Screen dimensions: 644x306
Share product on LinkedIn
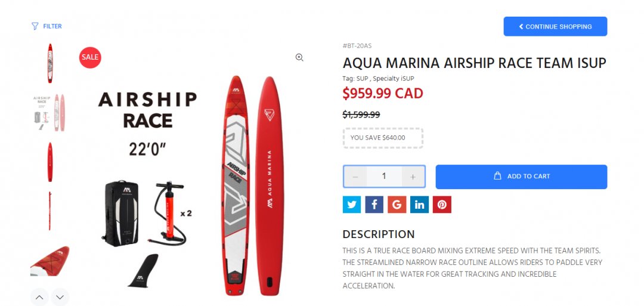[x=419, y=205]
